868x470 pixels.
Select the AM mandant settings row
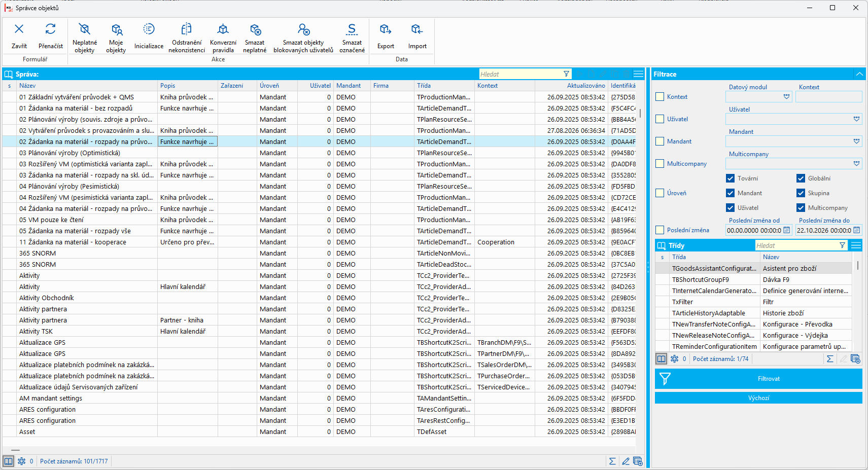(320, 398)
